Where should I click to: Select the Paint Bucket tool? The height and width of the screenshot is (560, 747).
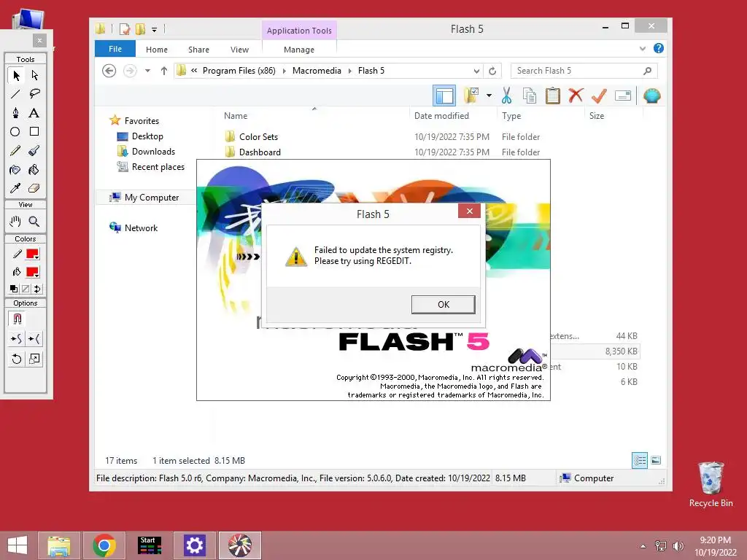(x=34, y=169)
